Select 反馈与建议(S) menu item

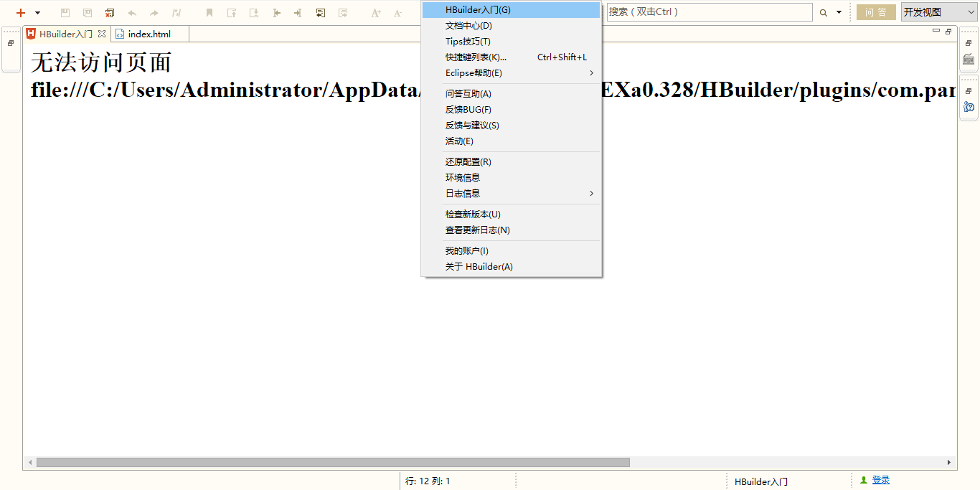tap(511, 126)
